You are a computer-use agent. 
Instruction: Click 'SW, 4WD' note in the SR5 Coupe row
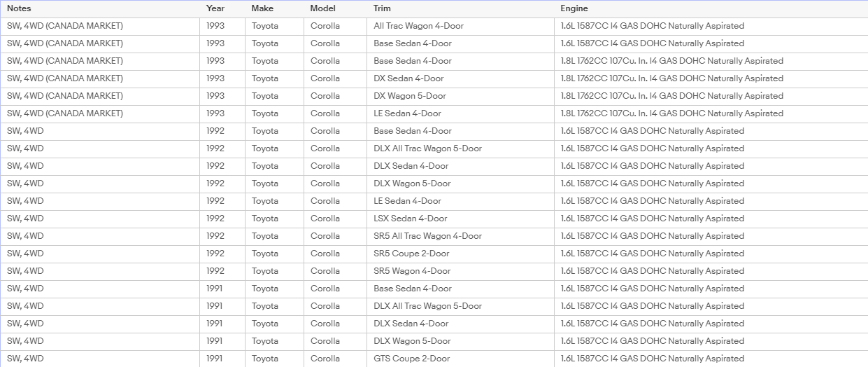click(25, 254)
